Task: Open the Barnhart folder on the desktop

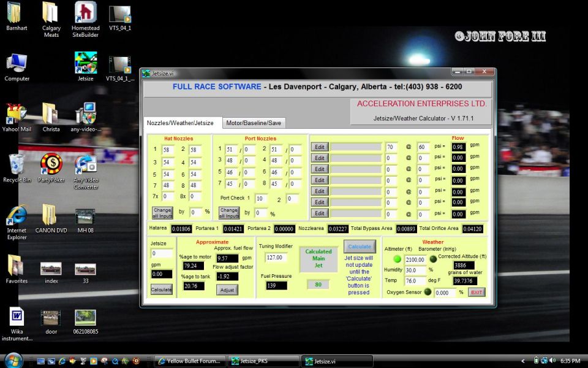Action: 17,16
